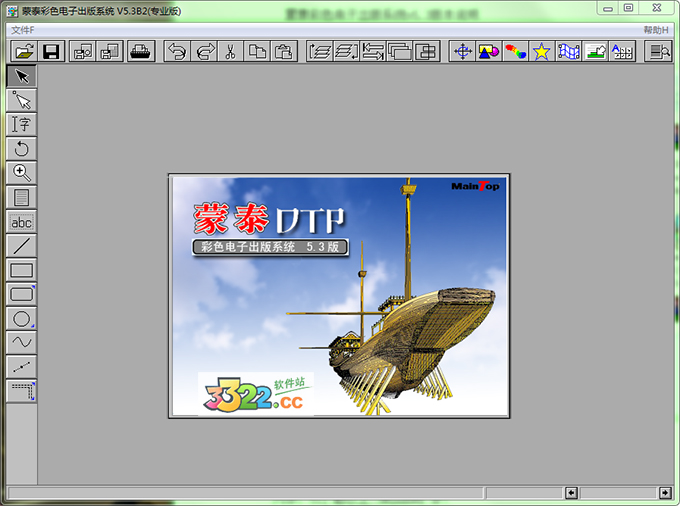Viewport: 680px width, 506px height.
Task: Select the arrow selection tool
Action: [22, 76]
